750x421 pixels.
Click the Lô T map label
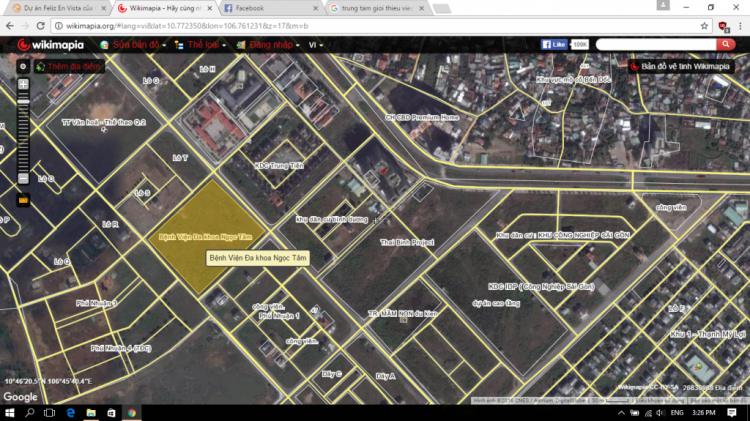[180, 158]
